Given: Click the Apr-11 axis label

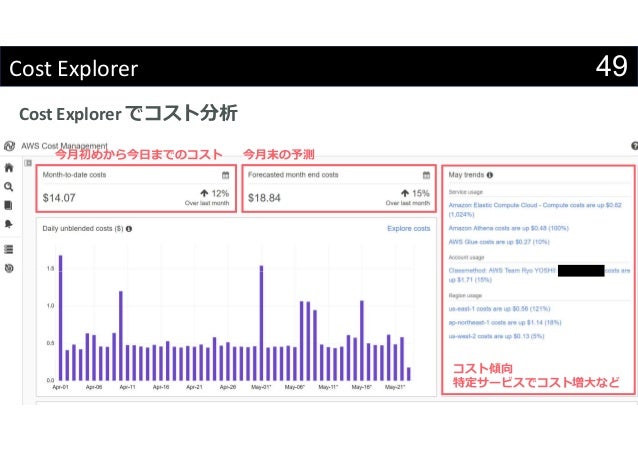Looking at the screenshot, I should [127, 387].
